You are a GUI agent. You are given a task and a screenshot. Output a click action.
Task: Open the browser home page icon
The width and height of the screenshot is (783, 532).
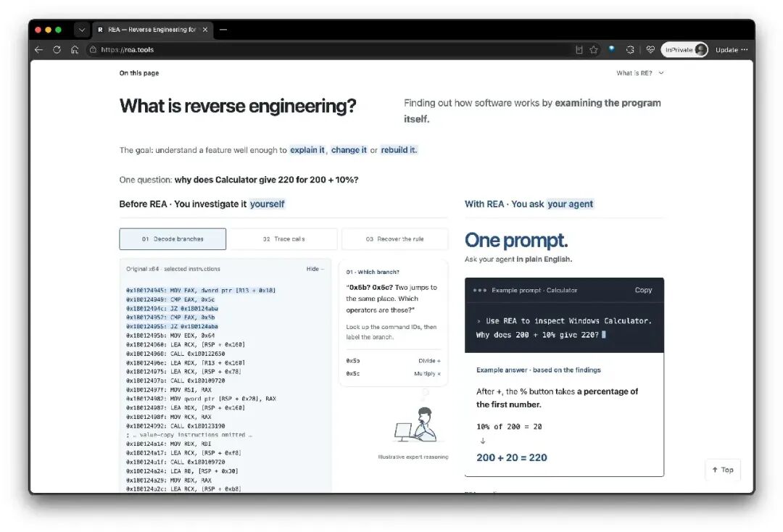(x=75, y=49)
